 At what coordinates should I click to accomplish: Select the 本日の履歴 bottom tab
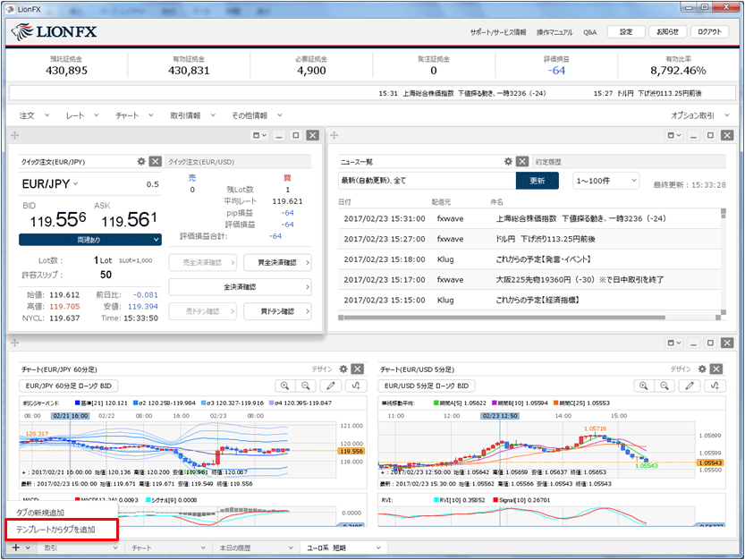pyautogui.click(x=234, y=548)
